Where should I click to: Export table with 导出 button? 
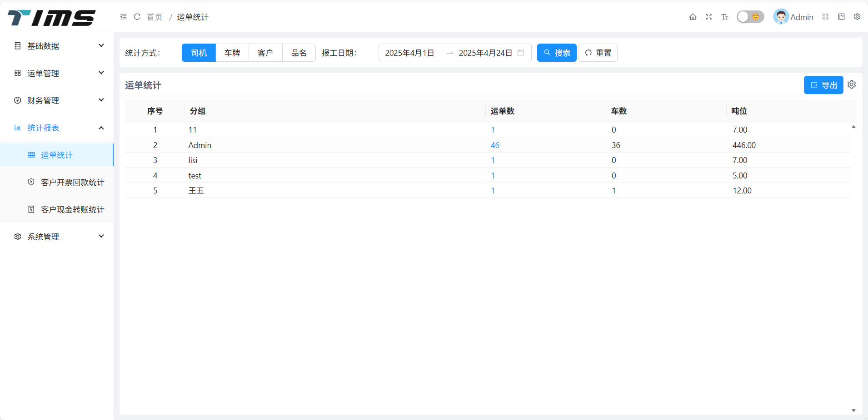tap(823, 85)
